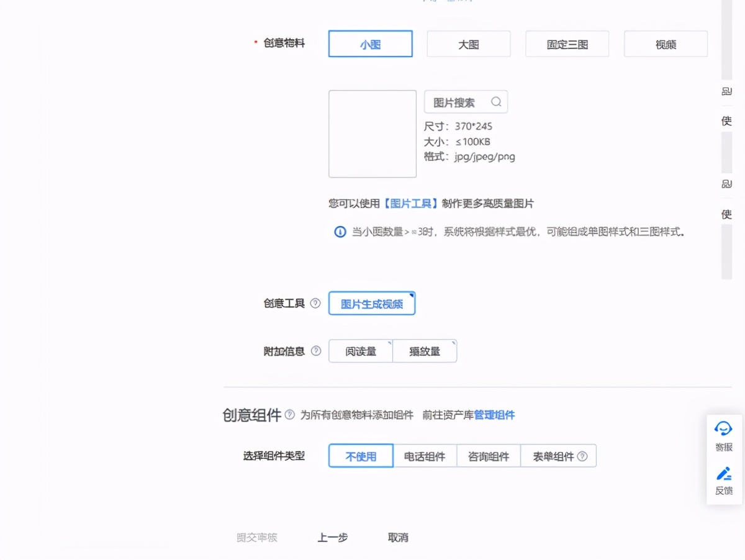Select 不使用 as the component type

360,456
